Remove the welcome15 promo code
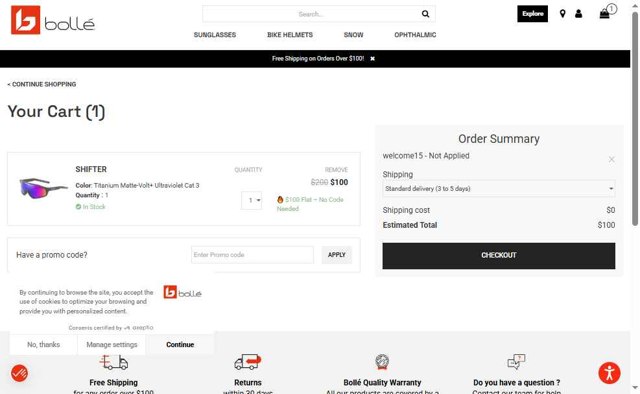This screenshot has height=394, width=640. click(x=611, y=159)
